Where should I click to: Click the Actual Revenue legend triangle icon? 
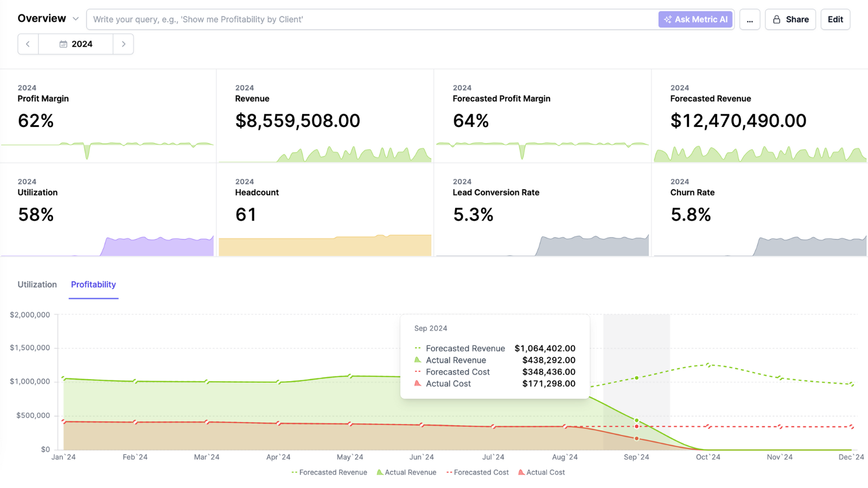(380, 472)
